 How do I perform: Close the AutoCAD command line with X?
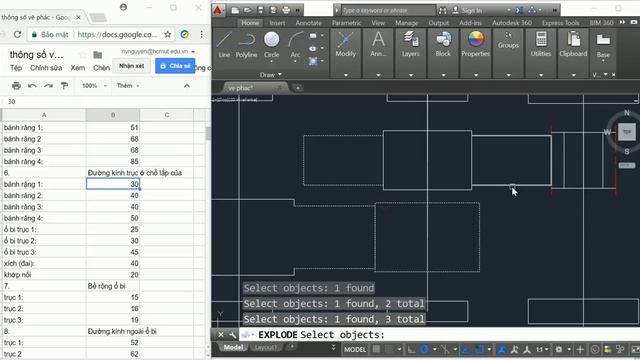[220, 335]
